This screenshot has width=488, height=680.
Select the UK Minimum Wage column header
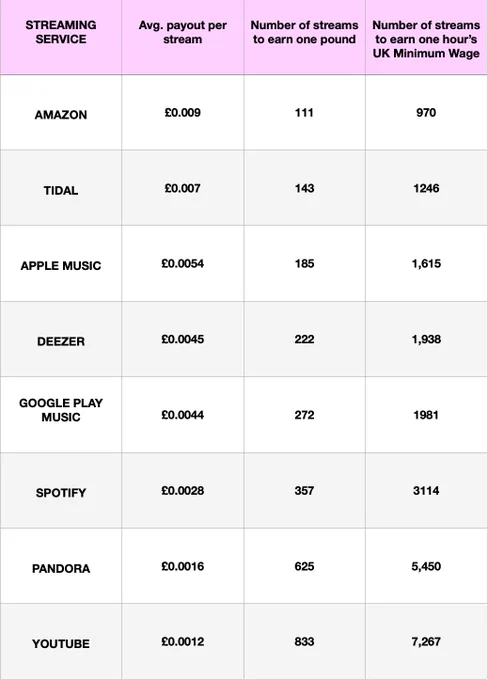pyautogui.click(x=426, y=39)
